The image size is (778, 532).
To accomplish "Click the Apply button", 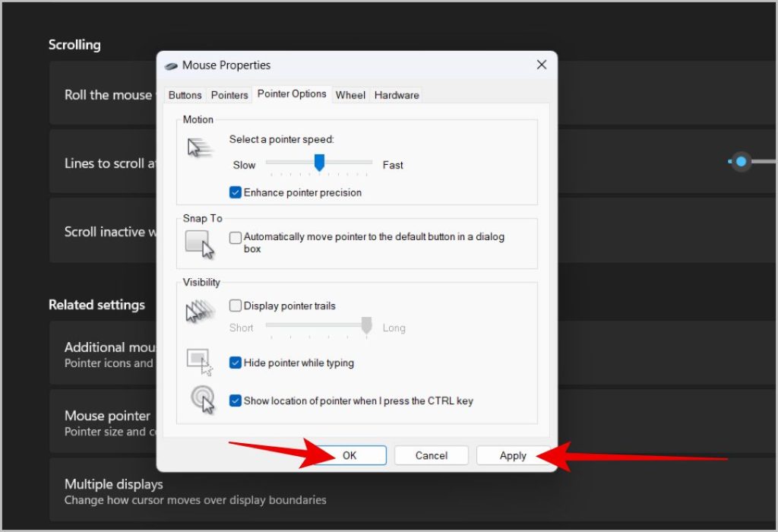I will point(513,455).
